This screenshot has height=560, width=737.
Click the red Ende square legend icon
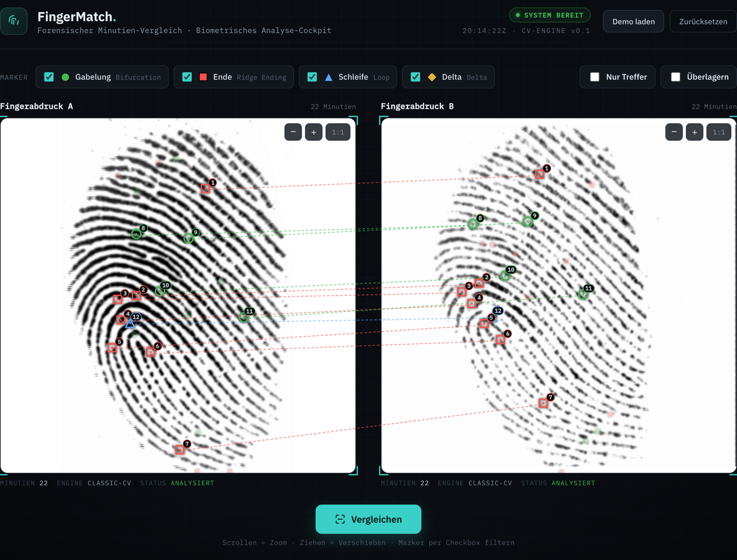pos(203,77)
